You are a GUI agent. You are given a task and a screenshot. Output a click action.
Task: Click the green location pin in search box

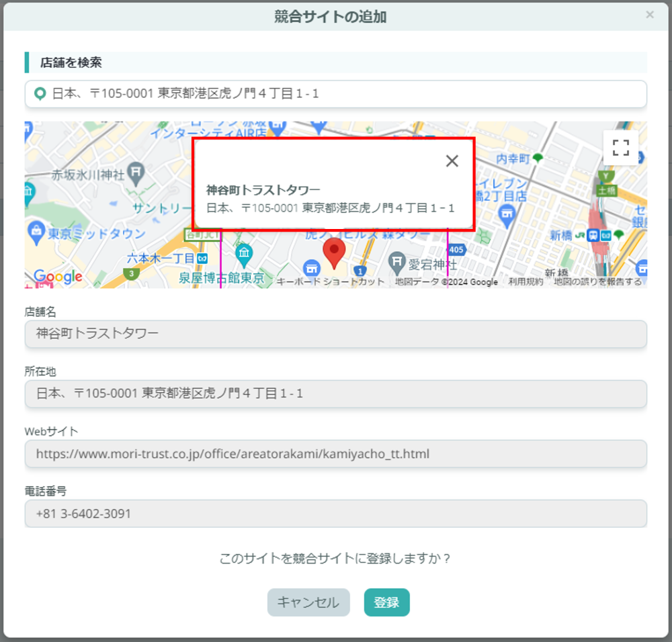[40, 94]
